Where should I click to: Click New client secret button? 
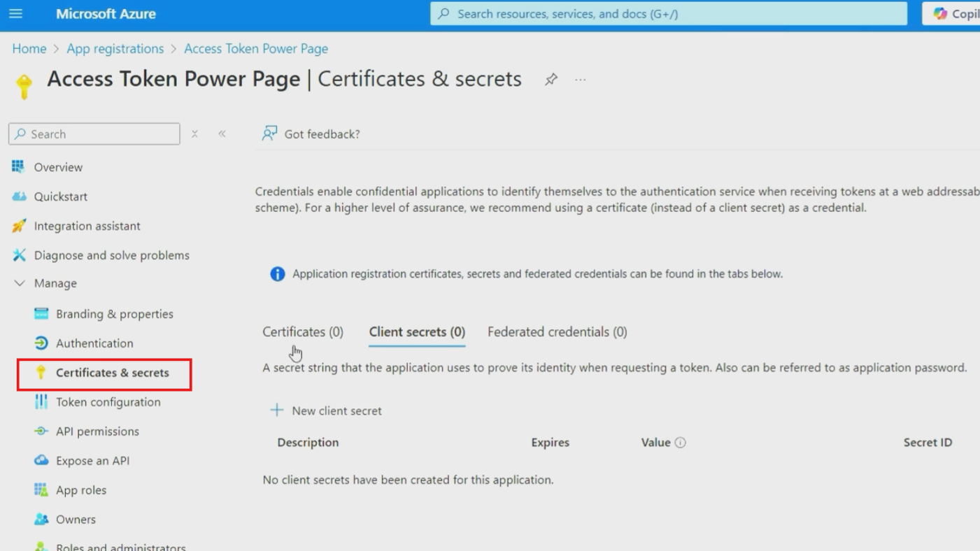tap(326, 410)
